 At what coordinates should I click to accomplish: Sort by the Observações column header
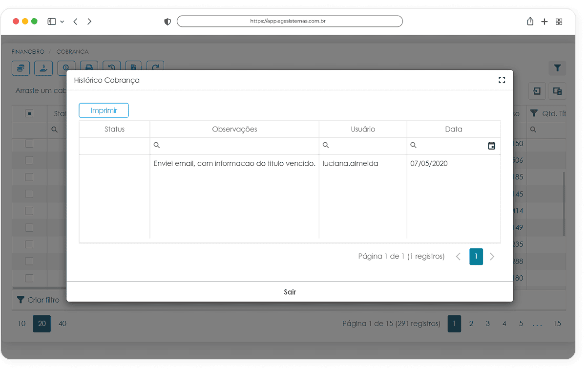pos(234,130)
